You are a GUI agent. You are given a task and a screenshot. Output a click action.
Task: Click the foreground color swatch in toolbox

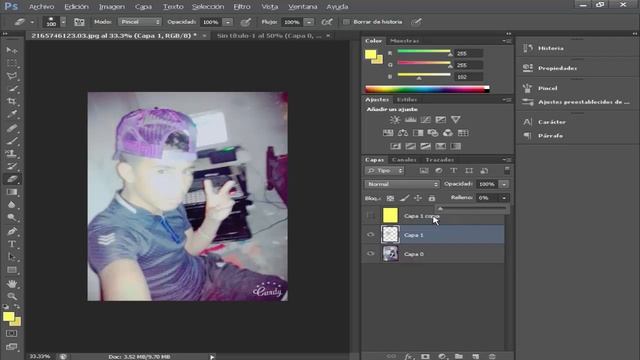click(8, 317)
